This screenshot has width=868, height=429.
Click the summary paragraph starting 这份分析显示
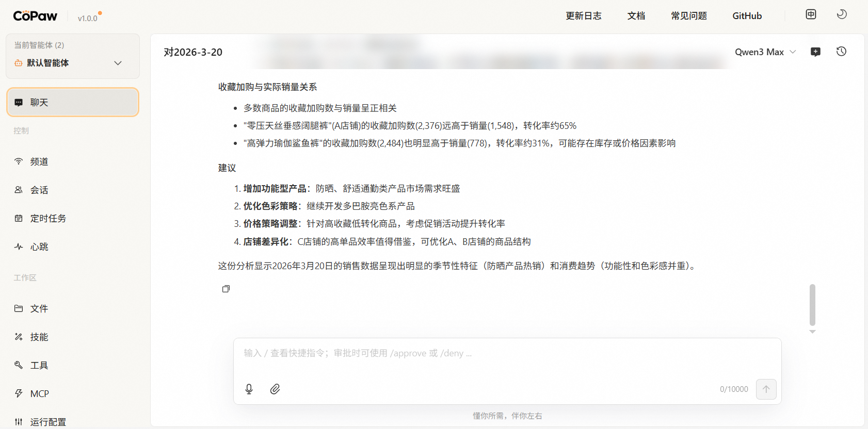point(458,266)
